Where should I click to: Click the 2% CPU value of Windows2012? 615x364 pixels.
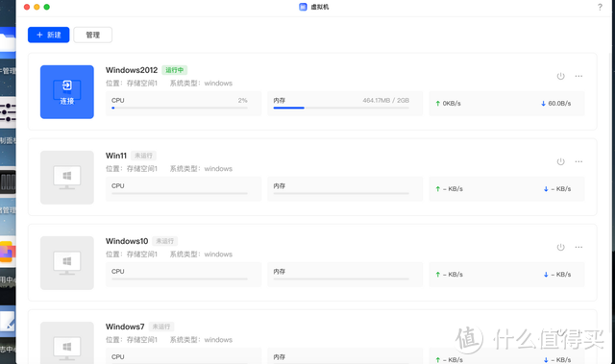coord(243,100)
